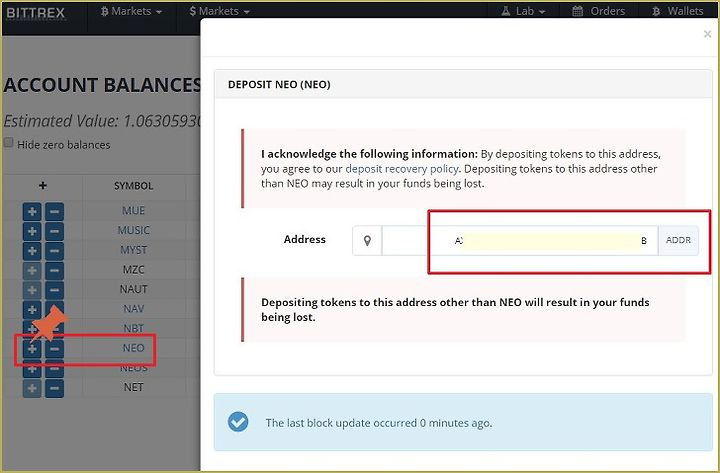This screenshot has height=473, width=720.
Task: Select the MUE symbol link
Action: (x=134, y=210)
